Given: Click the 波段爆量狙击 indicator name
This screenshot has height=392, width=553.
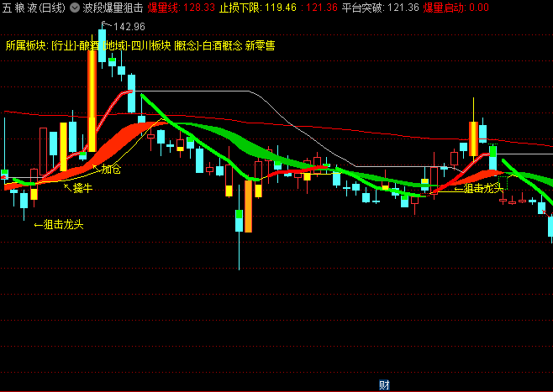Looking at the screenshot, I should pos(113,8).
